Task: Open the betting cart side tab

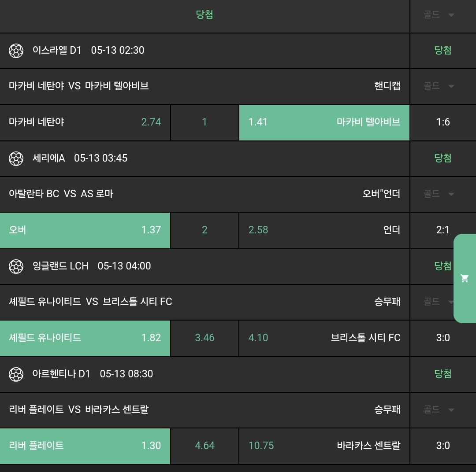Action: [x=465, y=278]
